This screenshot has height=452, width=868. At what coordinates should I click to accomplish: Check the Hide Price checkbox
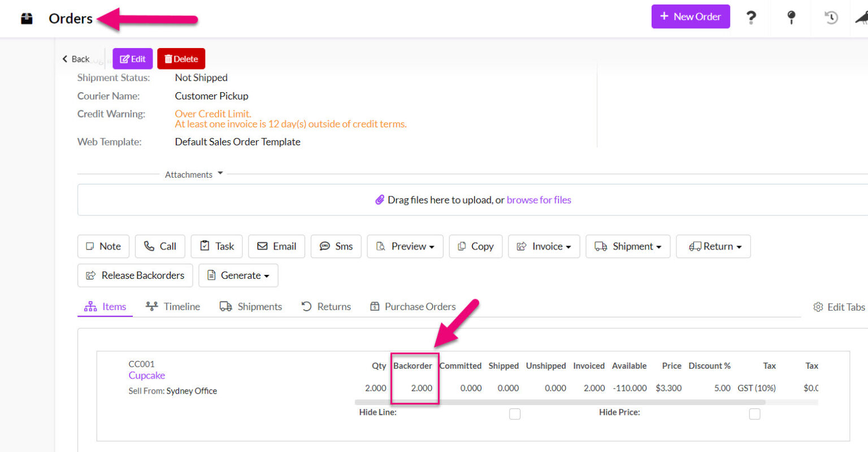coord(754,414)
